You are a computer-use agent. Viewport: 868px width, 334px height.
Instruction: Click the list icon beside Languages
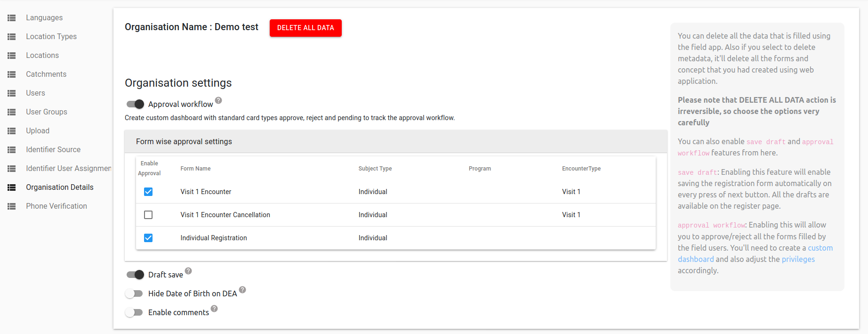pos(12,18)
